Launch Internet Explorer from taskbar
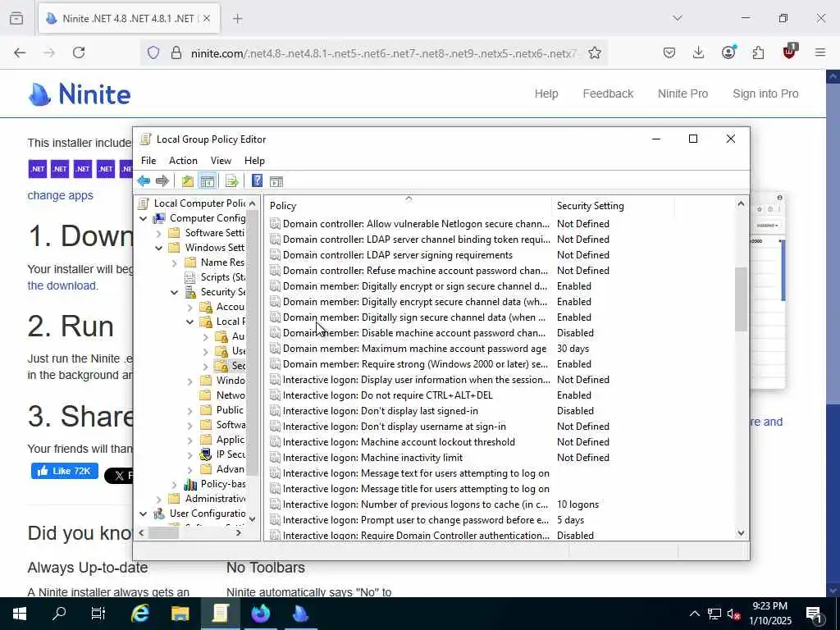 pos(139,614)
